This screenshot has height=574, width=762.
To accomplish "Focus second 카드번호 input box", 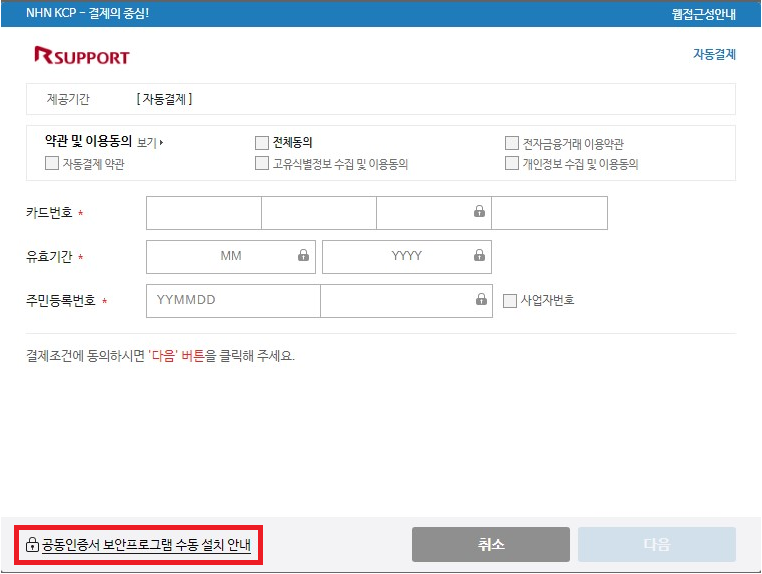I will (319, 213).
